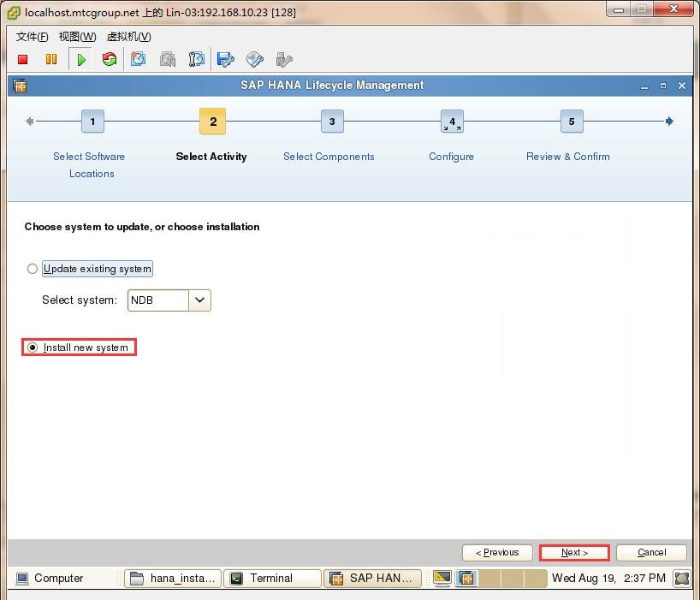This screenshot has height=600, width=700.
Task: Switch to Terminal taskbar window
Action: point(272,578)
